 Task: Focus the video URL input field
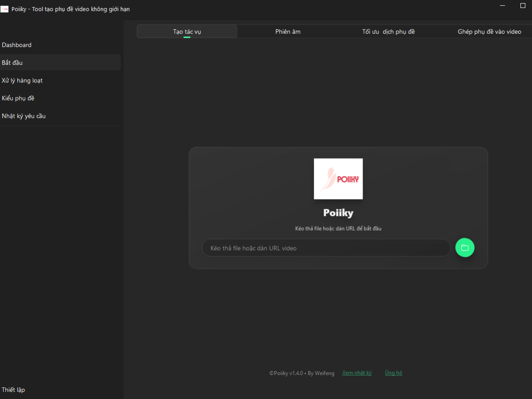(326, 248)
